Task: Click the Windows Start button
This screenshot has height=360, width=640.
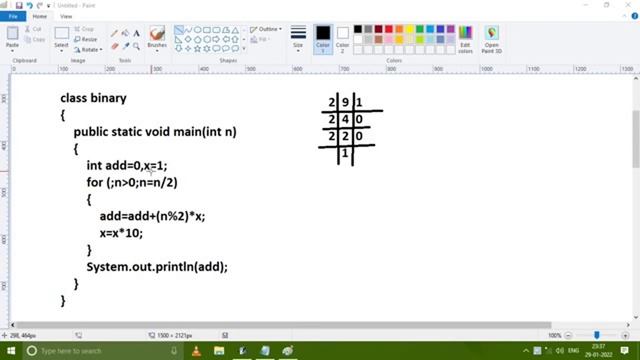Action: (11, 351)
